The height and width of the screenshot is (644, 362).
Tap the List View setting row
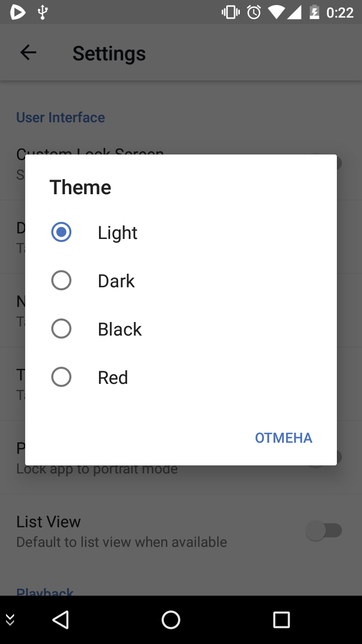(181, 531)
